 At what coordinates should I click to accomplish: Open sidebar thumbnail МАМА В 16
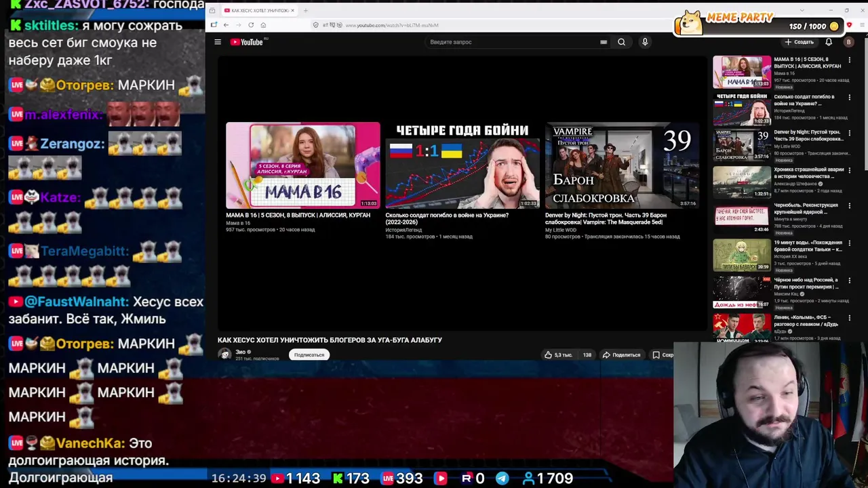click(742, 73)
